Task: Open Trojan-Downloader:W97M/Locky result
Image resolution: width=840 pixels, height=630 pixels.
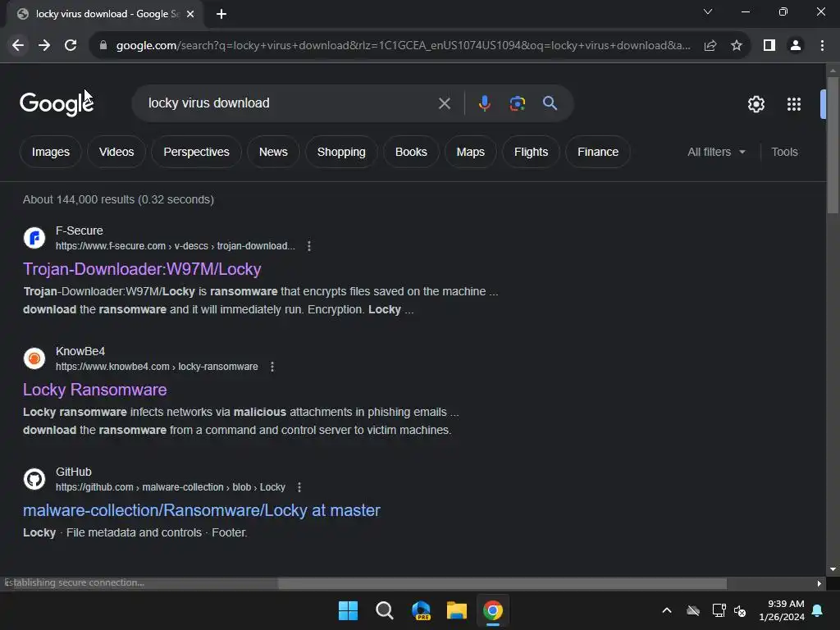Action: coord(142,269)
